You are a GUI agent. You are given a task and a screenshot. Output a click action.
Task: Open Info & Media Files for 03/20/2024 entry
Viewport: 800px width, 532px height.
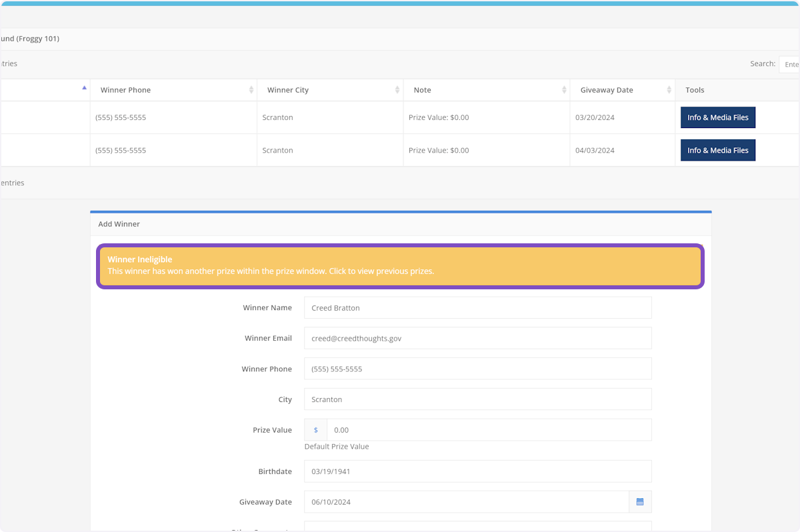[x=717, y=117]
